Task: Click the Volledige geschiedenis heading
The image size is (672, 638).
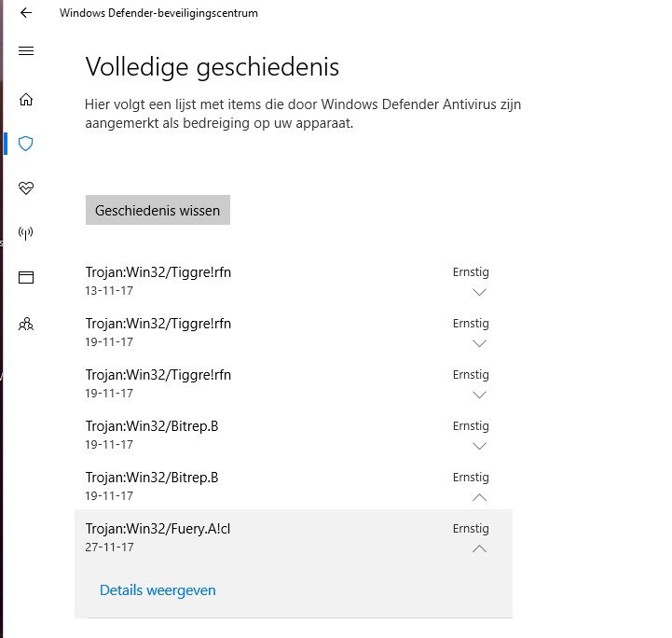Action: (213, 67)
